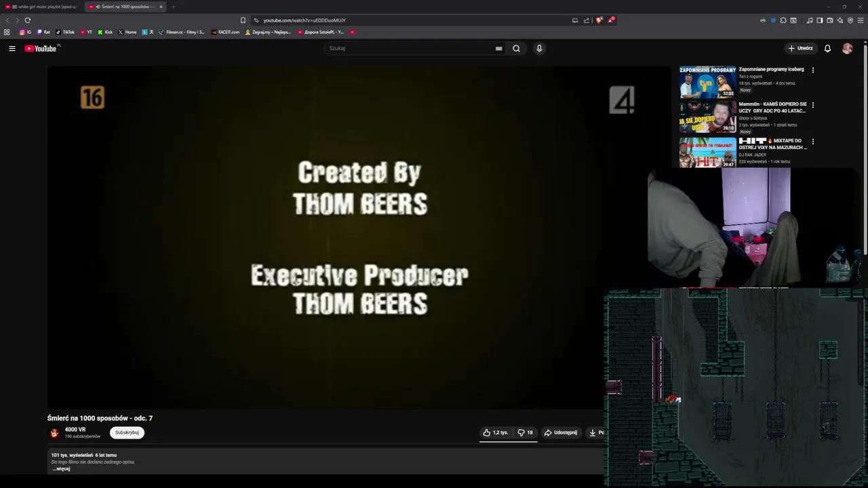
Task: Open the YouTube hamburger menu
Action: 12,48
